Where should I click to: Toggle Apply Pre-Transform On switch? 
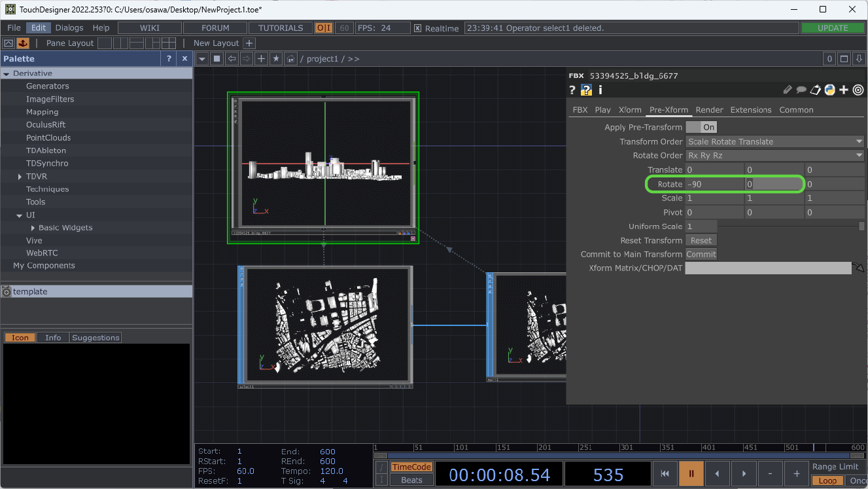click(701, 127)
